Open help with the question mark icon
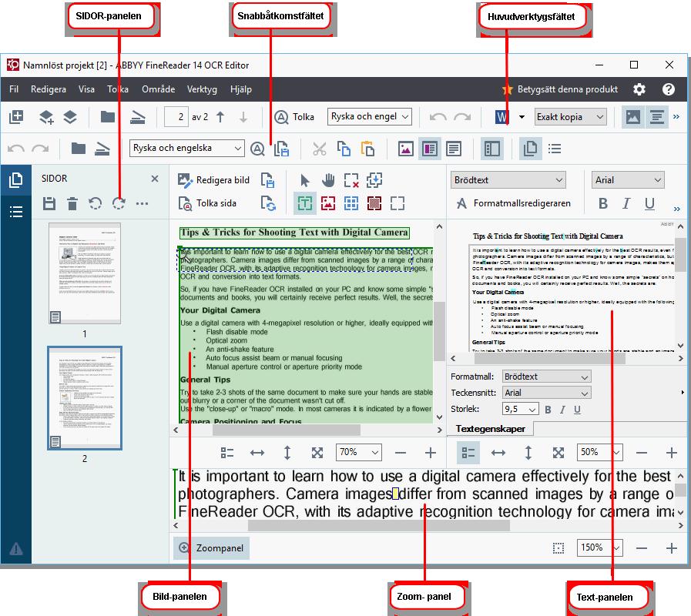Viewport: 691px width, 616px height. pos(669,89)
